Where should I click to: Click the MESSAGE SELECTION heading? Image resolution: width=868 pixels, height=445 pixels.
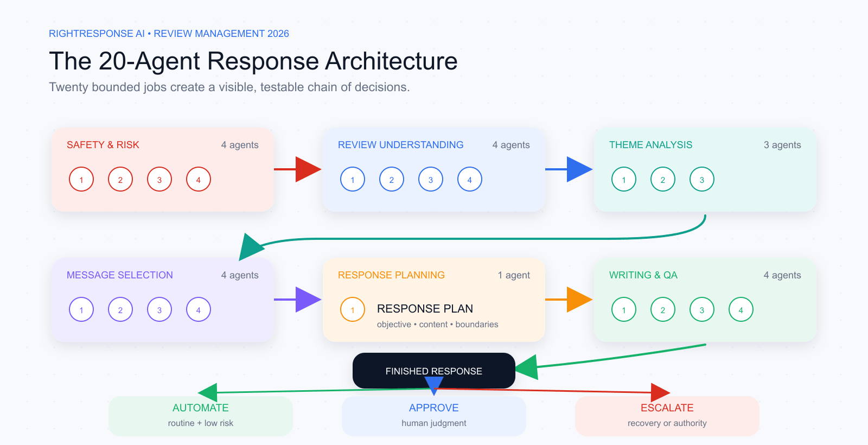pyautogui.click(x=120, y=275)
